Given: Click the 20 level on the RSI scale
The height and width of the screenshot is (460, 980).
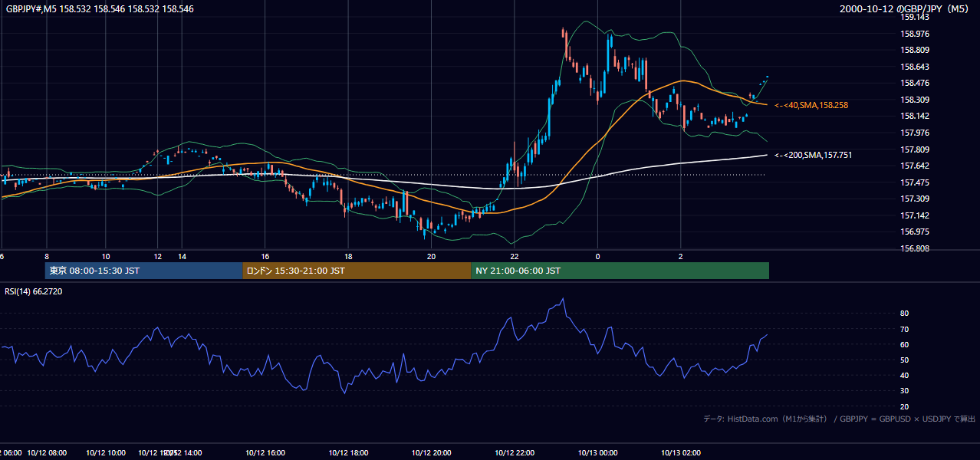Looking at the screenshot, I should pos(904,406).
